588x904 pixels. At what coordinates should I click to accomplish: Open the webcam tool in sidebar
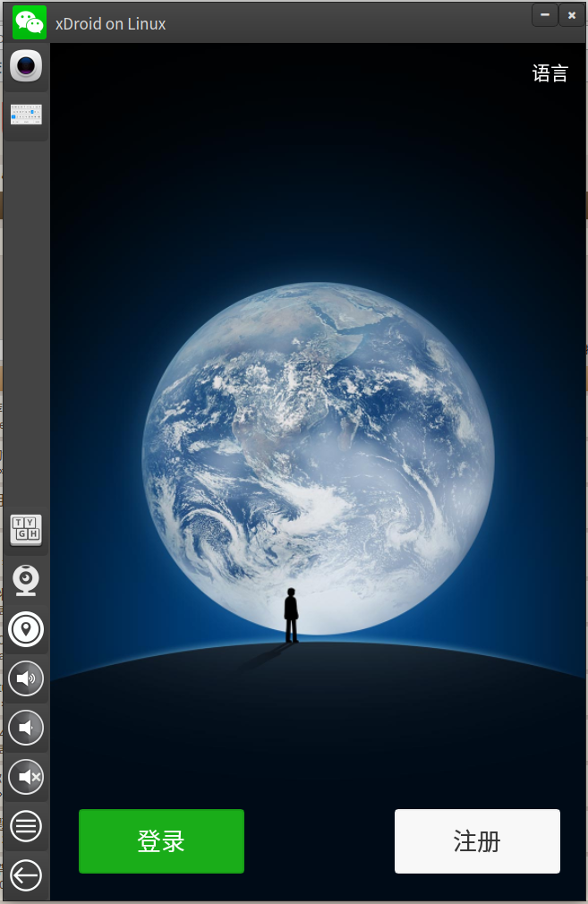pyautogui.click(x=26, y=580)
